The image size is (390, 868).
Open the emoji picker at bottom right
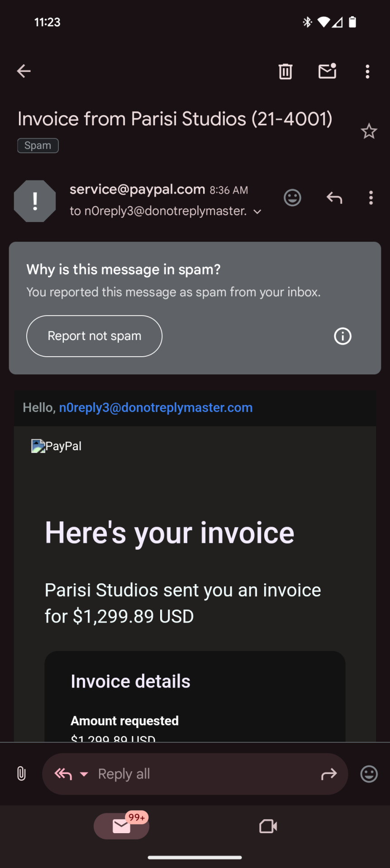click(369, 774)
